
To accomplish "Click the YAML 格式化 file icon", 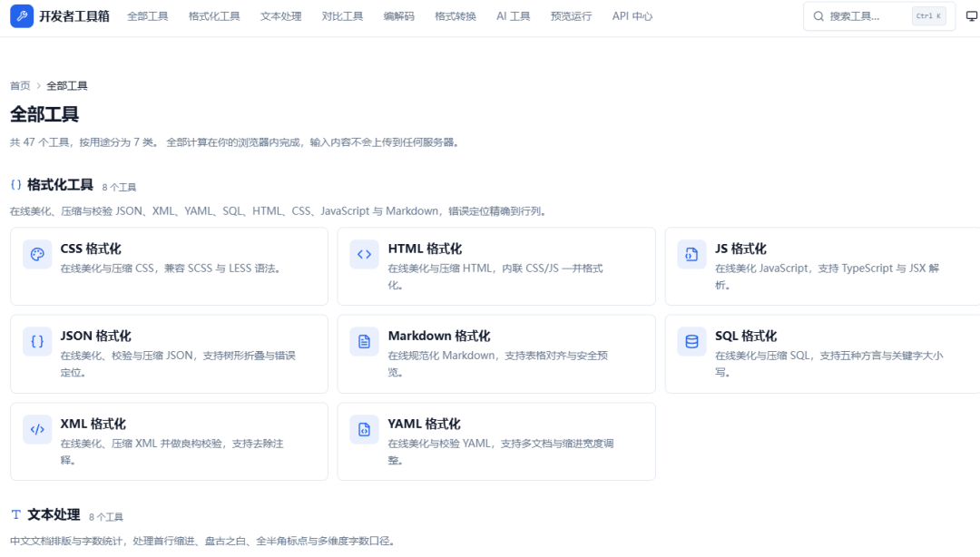I will tap(365, 429).
